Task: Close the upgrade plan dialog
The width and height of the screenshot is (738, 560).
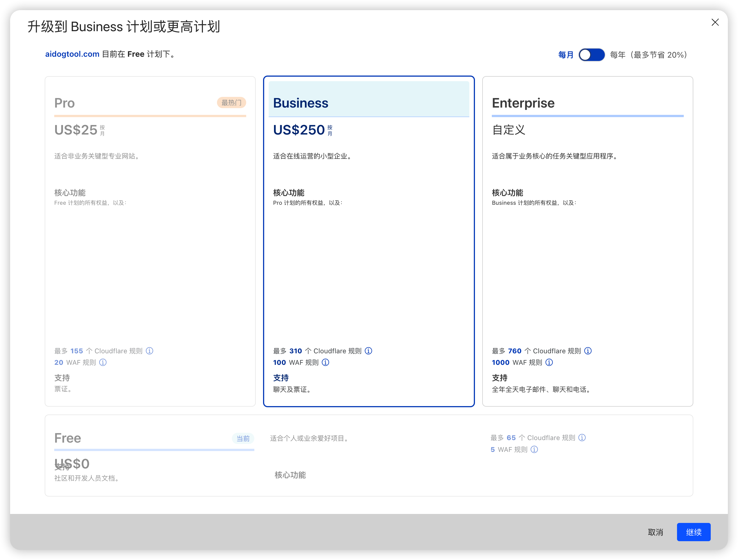Action: coord(715,22)
